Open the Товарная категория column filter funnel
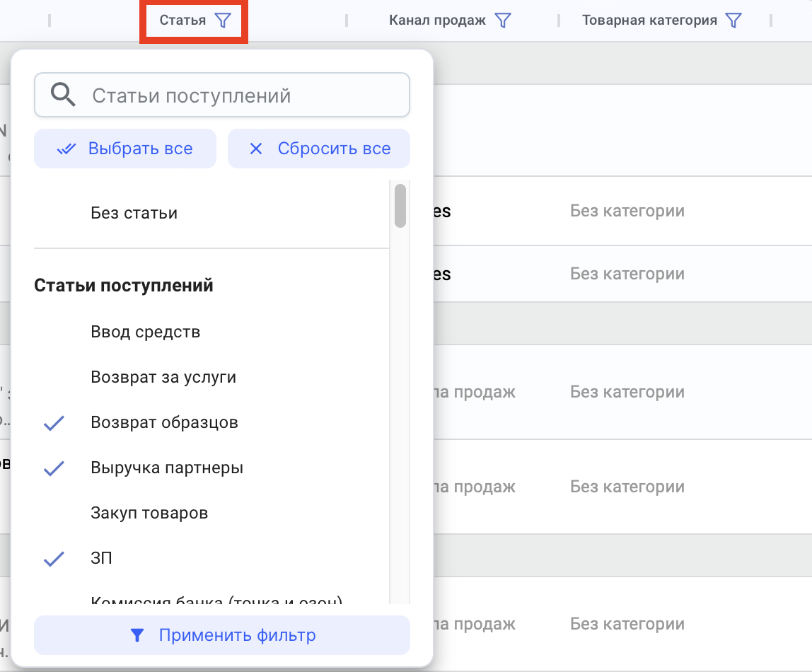This screenshot has height=672, width=812. (734, 21)
